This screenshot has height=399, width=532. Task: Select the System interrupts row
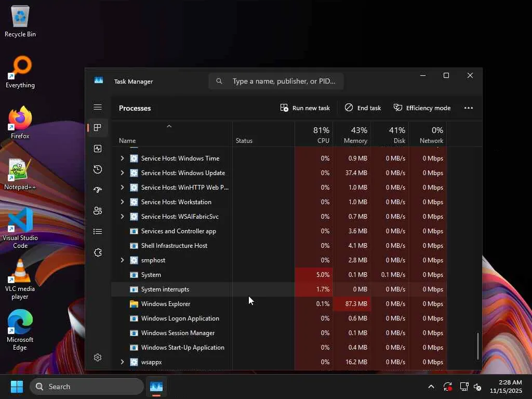pyautogui.click(x=279, y=289)
